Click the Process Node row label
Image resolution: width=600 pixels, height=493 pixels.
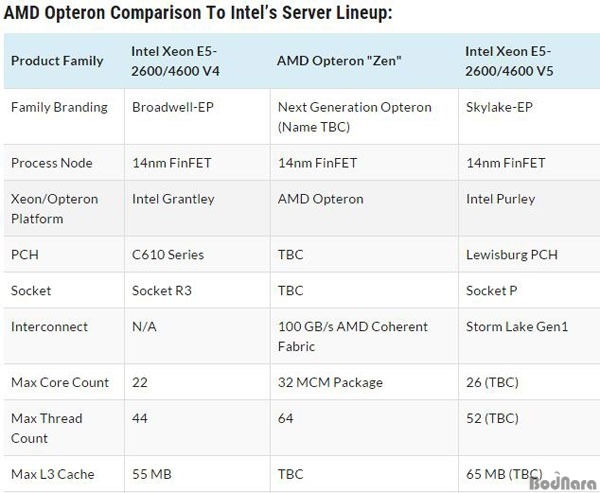tap(50, 162)
